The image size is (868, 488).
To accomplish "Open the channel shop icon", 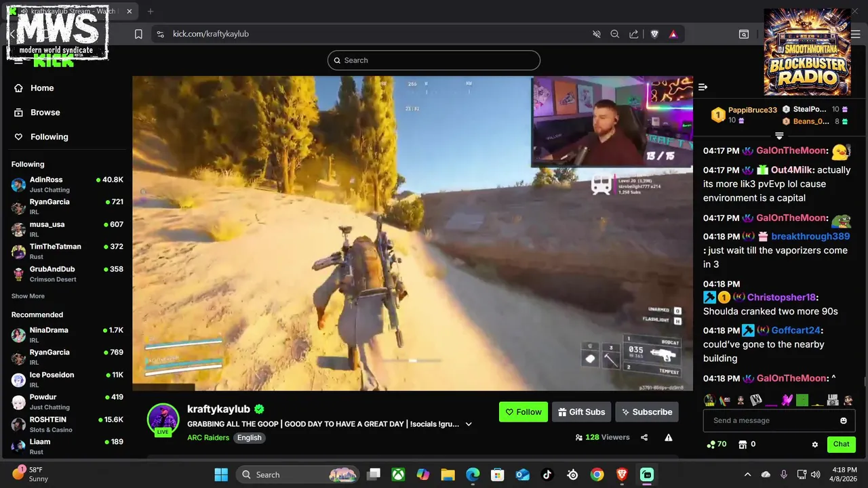I will [743, 445].
